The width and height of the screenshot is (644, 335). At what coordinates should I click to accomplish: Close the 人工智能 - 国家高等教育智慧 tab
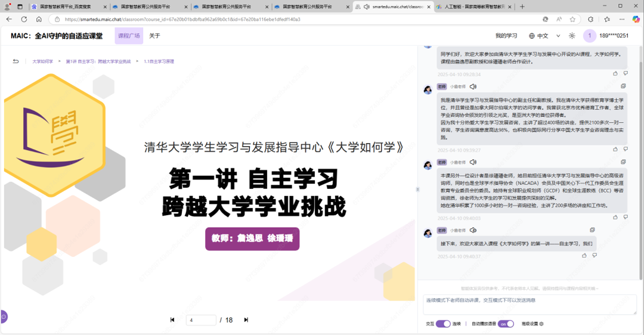[510, 7]
